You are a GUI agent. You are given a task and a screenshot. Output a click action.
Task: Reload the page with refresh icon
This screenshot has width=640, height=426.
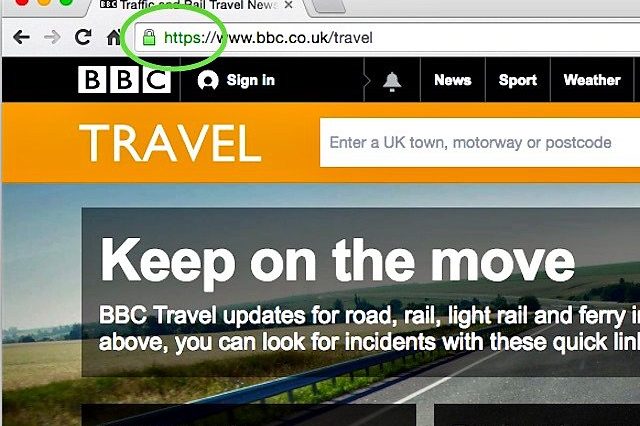point(83,37)
